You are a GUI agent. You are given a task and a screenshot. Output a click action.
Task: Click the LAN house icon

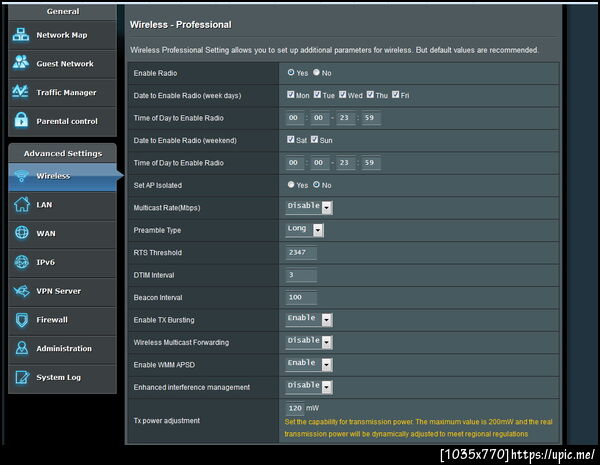(21, 204)
